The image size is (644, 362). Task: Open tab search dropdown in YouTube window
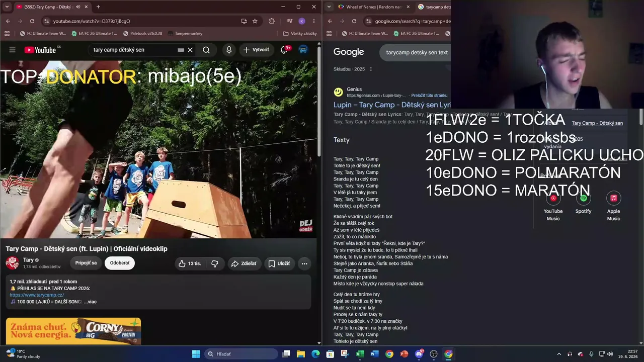pyautogui.click(x=7, y=7)
